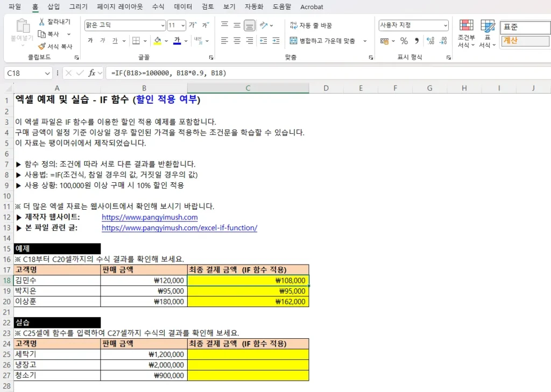This screenshot has width=551, height=392.
Task: Select column B header
Action: tap(144, 88)
